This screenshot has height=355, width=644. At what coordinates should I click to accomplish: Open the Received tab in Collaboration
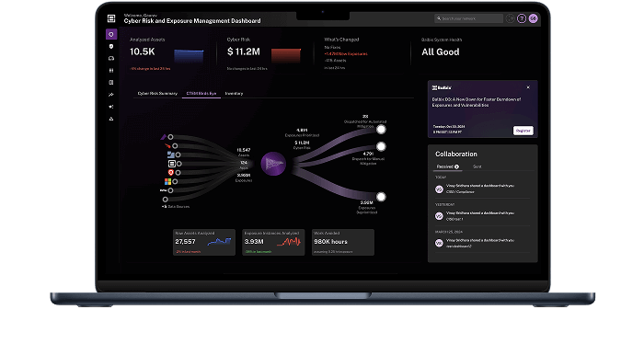pos(448,166)
